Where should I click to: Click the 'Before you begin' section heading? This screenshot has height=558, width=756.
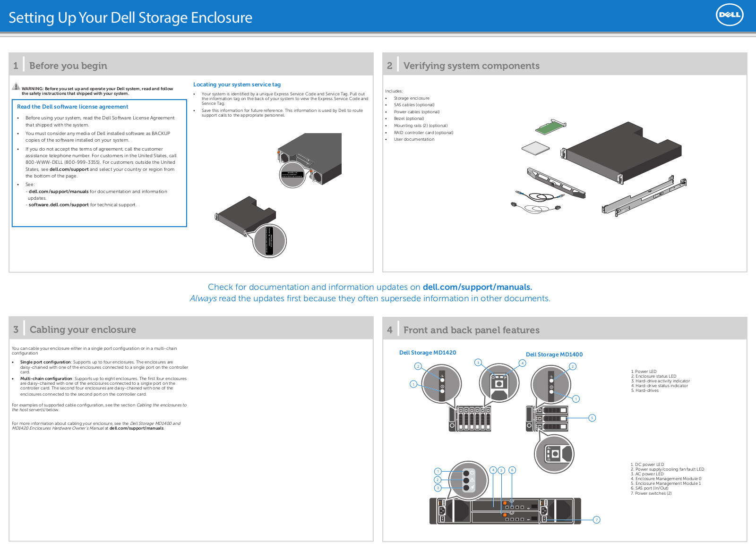tap(68, 66)
